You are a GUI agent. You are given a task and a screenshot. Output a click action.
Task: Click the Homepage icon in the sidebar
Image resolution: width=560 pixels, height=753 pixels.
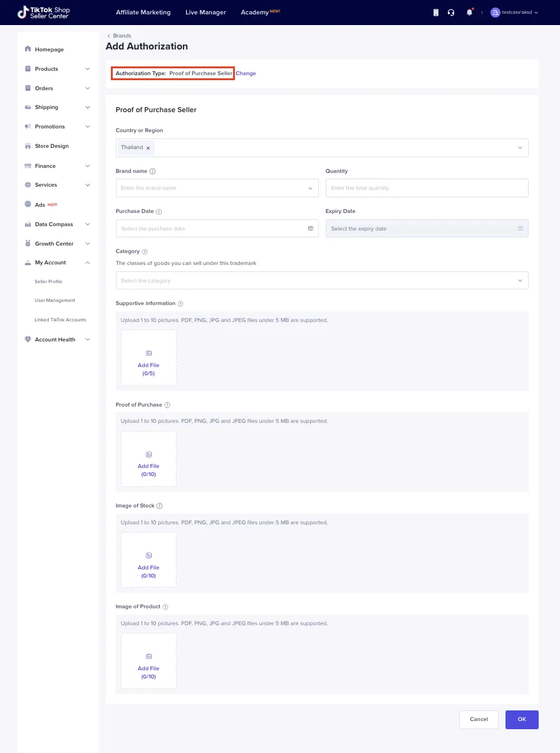[x=28, y=49]
